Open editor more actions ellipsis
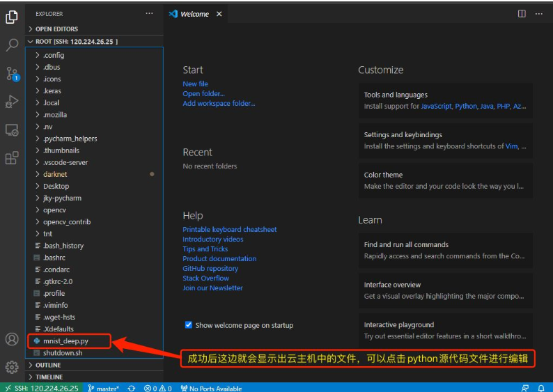 click(539, 13)
